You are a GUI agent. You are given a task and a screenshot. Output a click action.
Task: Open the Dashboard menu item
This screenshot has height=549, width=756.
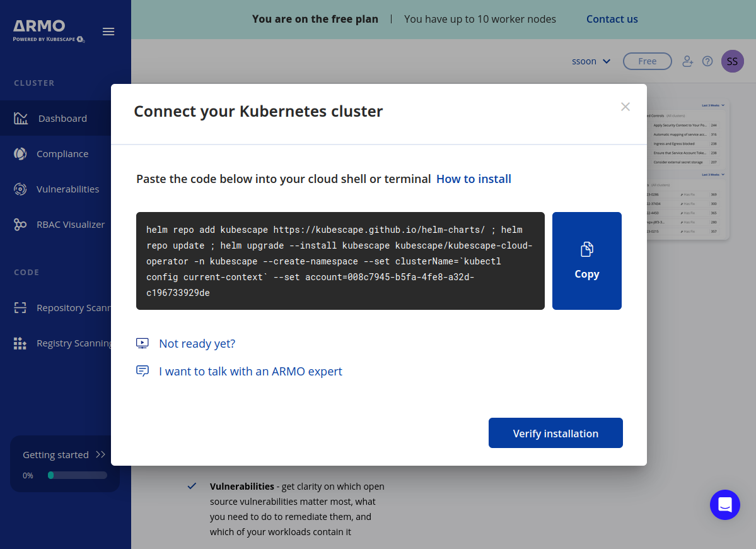coord(55,118)
